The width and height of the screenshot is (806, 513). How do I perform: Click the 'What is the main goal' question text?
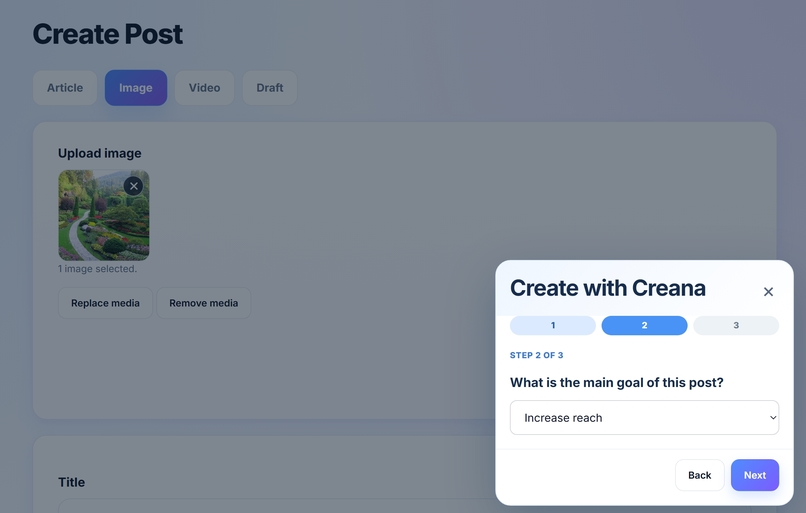click(616, 382)
